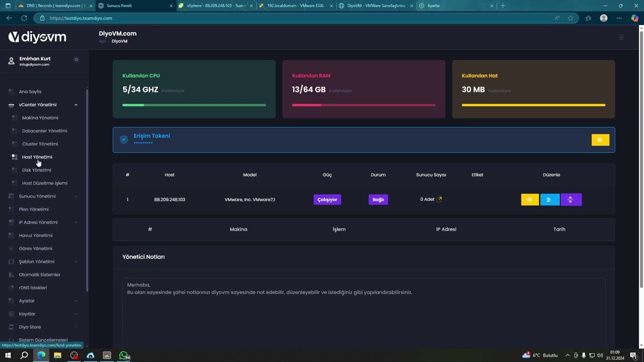
Task: Switch to the DiyoVM VMWare Sanallaştırma tab
Action: pyautogui.click(x=376, y=6)
